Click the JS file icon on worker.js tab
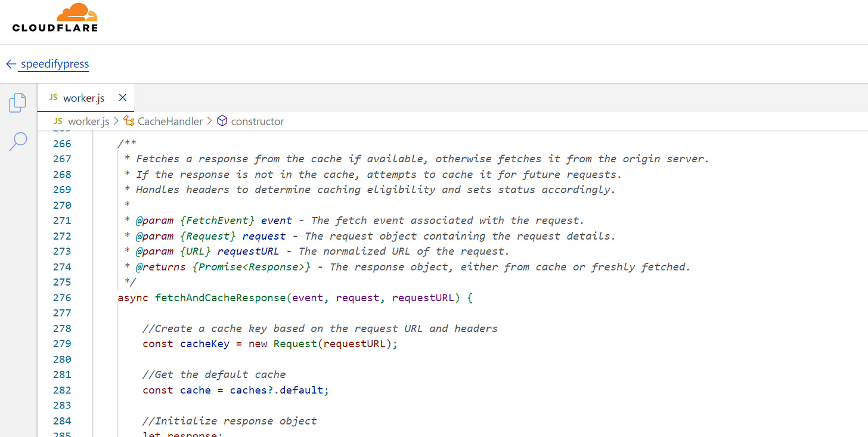868x437 pixels. coord(53,98)
